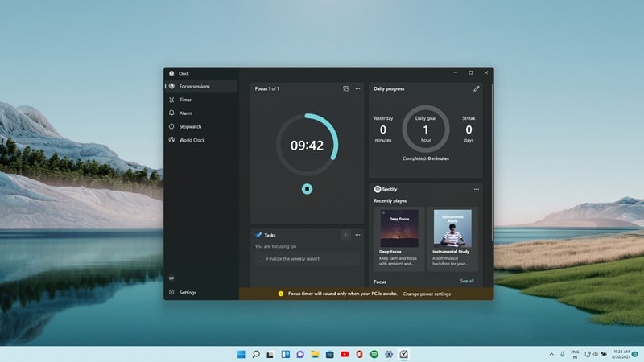Click the yellow warning icon in banner
Viewport: 644px width, 362px height.
point(280,294)
